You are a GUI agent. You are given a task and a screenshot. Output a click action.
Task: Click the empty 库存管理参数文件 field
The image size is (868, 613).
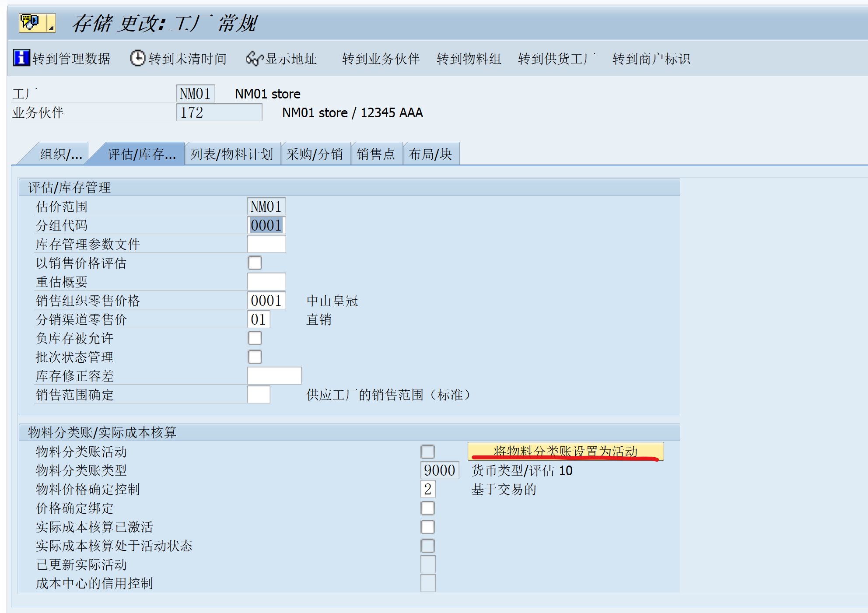[266, 244]
